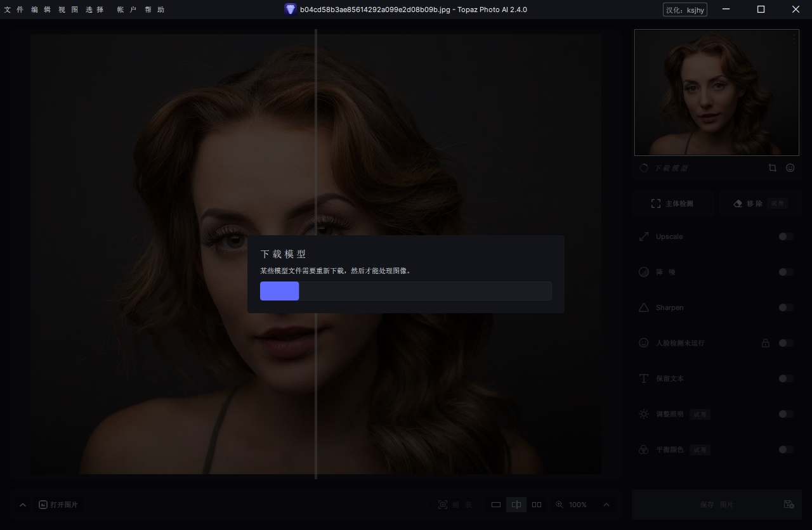Open the 编辑 menu
The height and width of the screenshot is (530, 812).
click(x=41, y=10)
